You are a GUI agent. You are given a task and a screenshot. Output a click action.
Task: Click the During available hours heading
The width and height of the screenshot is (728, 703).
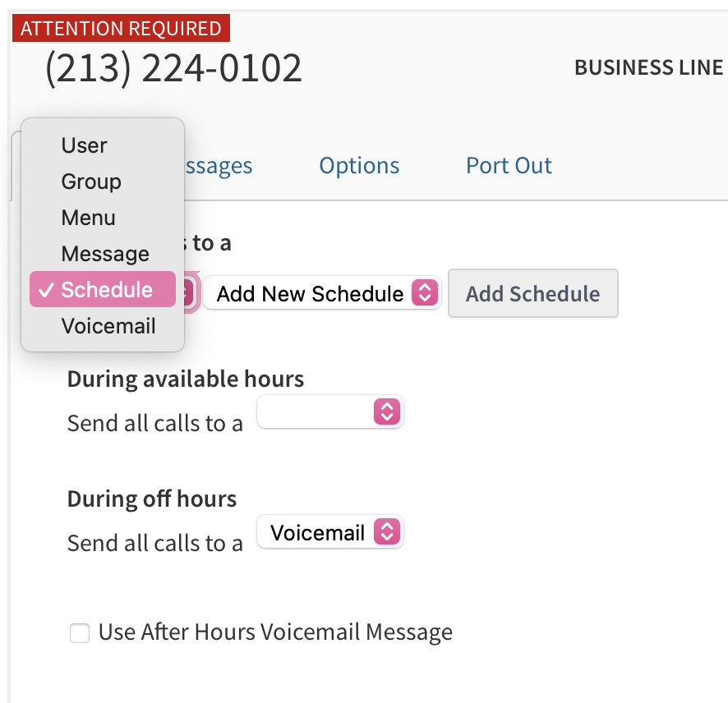pos(186,379)
